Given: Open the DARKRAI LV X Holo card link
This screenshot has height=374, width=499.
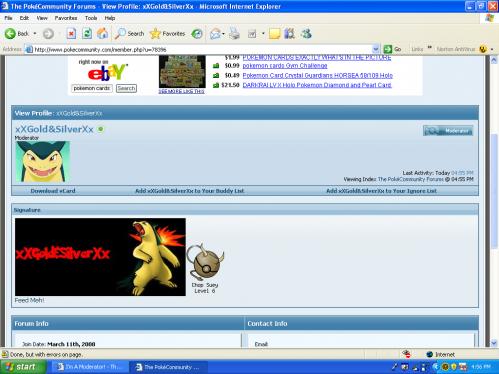Looking at the screenshot, I should click(x=317, y=85).
